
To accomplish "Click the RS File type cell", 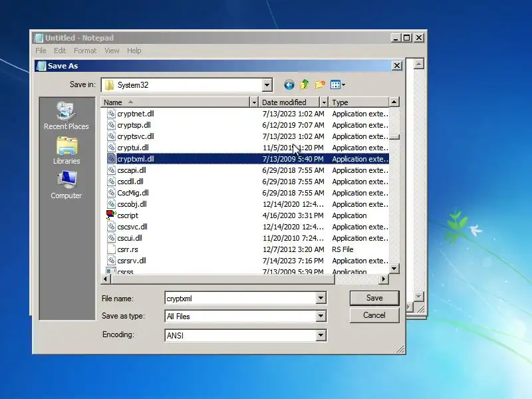I will [x=342, y=249].
